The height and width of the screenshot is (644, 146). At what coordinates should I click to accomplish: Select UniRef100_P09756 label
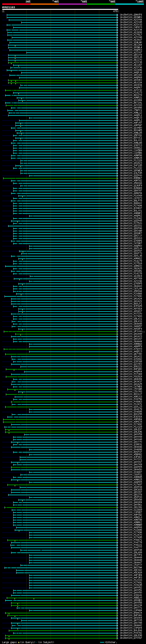(131, 399)
